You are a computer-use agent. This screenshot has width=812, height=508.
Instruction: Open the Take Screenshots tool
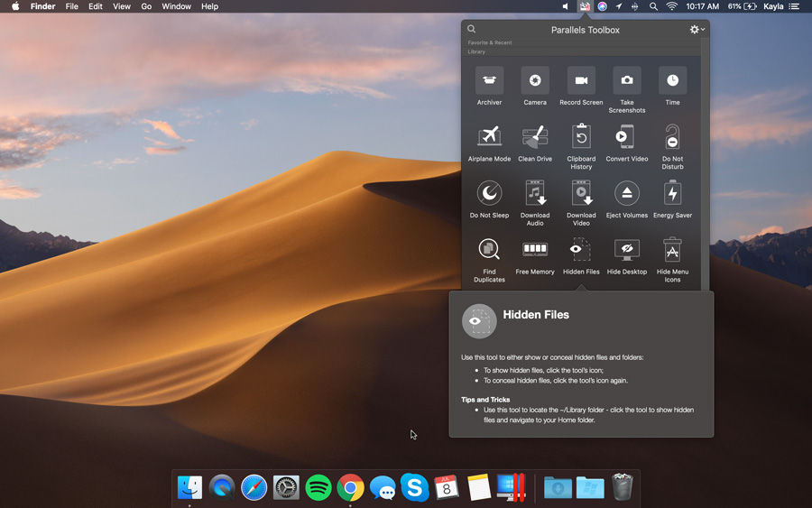(x=627, y=90)
